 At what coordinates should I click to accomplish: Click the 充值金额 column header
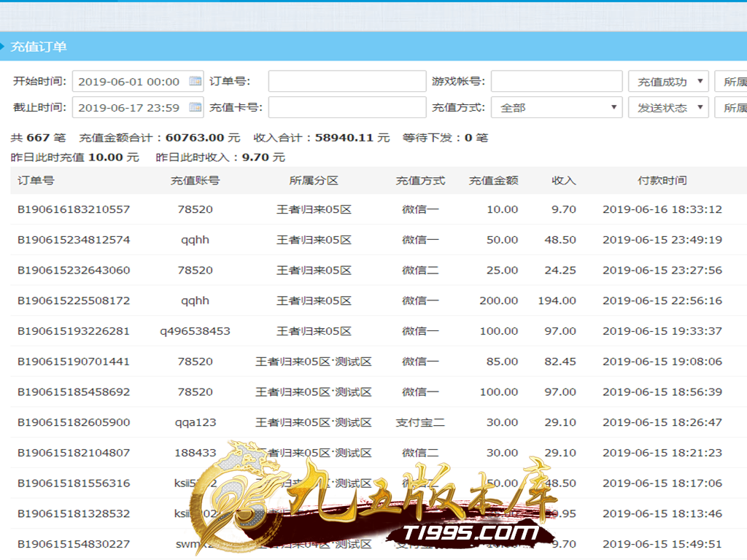tap(494, 181)
